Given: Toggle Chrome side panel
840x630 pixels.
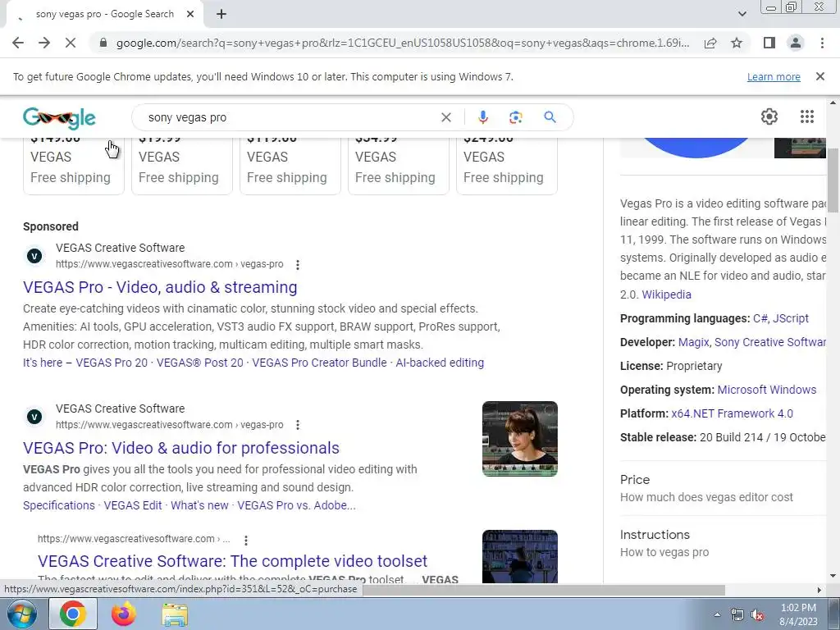Looking at the screenshot, I should (769, 43).
